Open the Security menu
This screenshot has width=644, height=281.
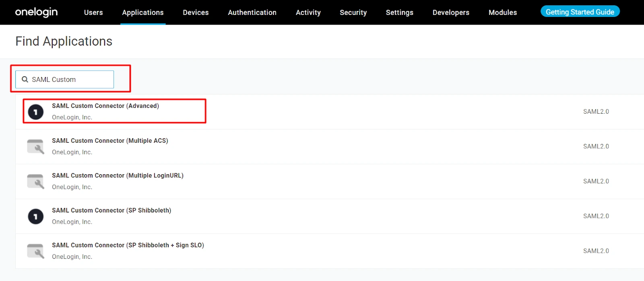pos(353,12)
